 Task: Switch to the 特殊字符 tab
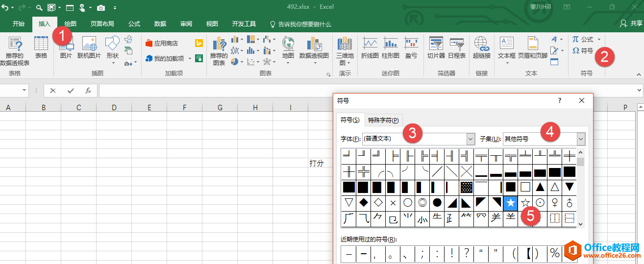click(383, 120)
